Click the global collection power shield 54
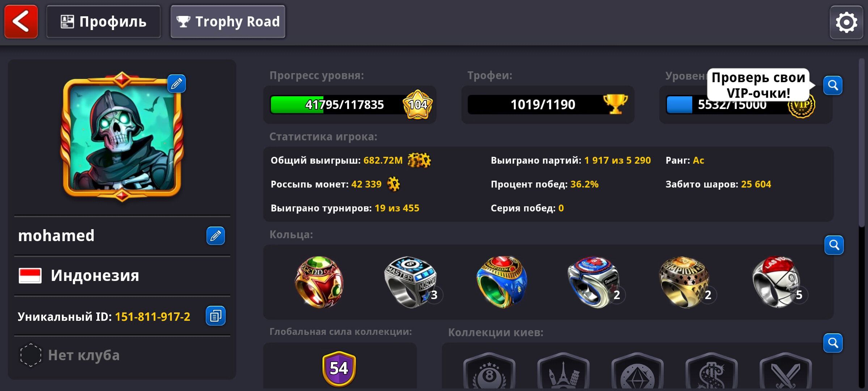The height and width of the screenshot is (391, 868). pyautogui.click(x=339, y=369)
